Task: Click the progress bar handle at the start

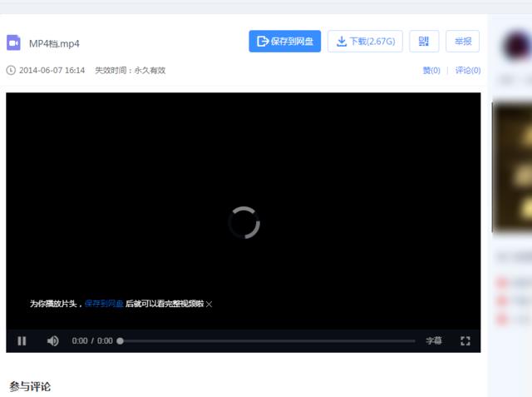Action: [x=121, y=340]
